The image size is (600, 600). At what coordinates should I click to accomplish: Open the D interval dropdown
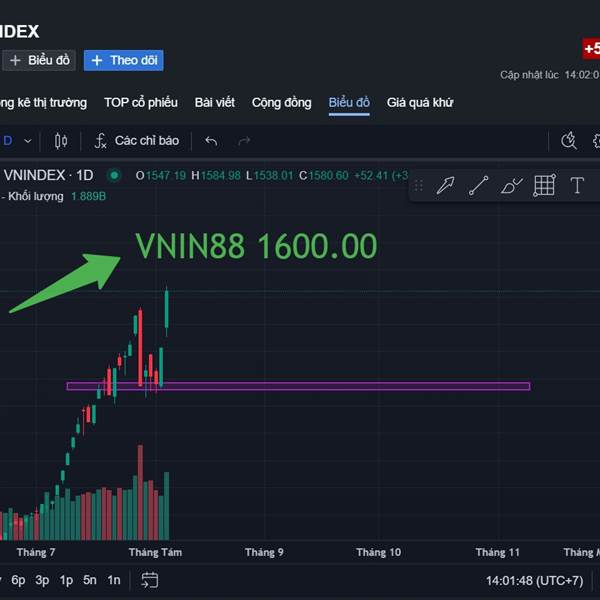click(28, 141)
